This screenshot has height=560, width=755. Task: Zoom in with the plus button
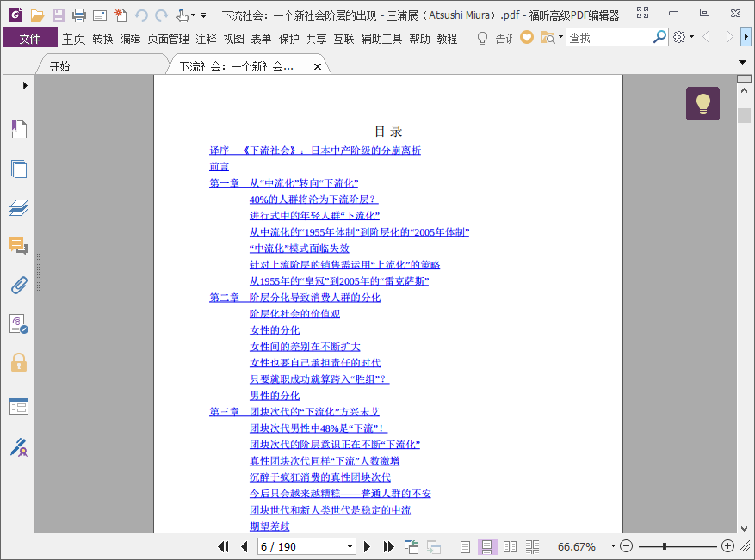[x=727, y=546]
